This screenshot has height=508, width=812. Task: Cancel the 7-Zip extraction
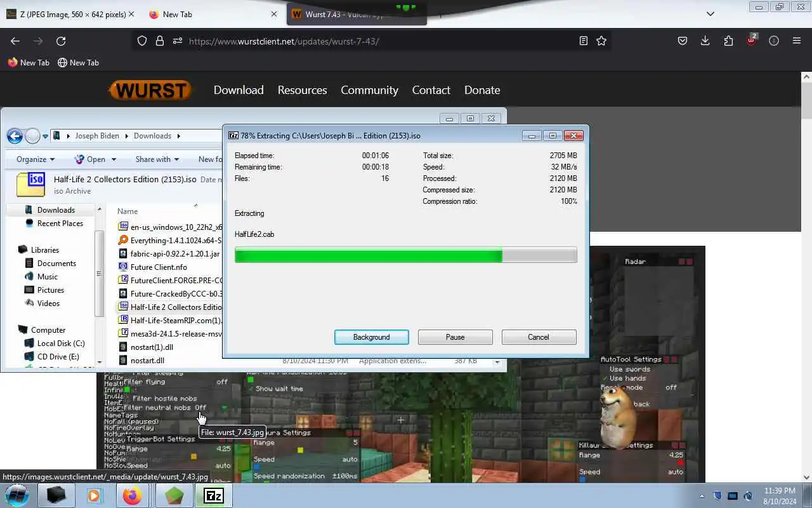coord(539,337)
